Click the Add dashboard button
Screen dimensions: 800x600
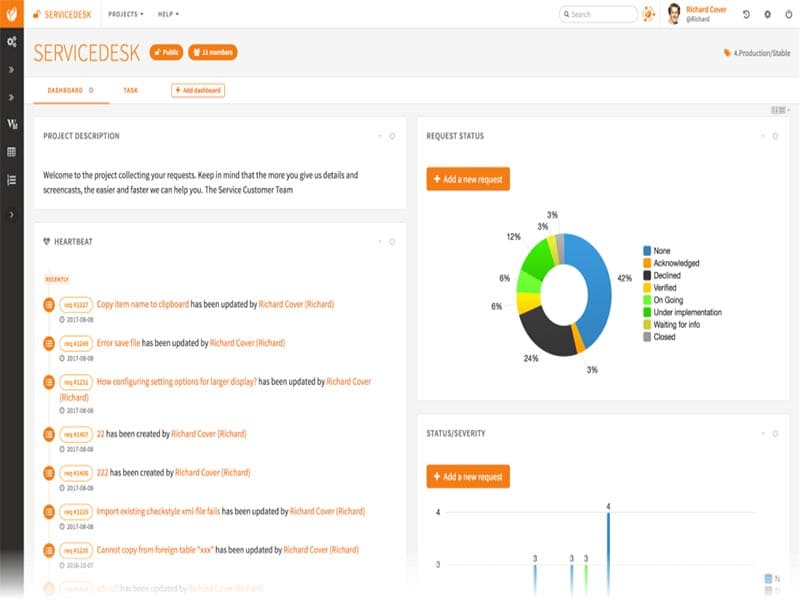click(x=198, y=90)
